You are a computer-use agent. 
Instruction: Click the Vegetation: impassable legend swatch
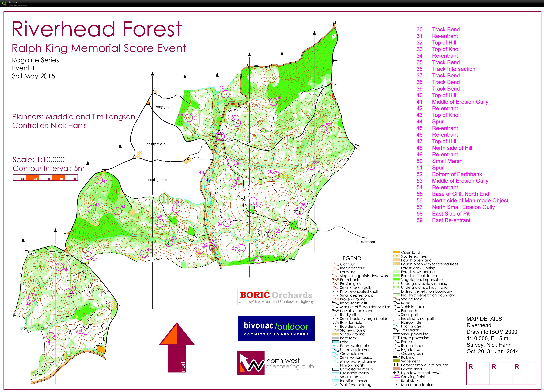pyautogui.click(x=396, y=279)
